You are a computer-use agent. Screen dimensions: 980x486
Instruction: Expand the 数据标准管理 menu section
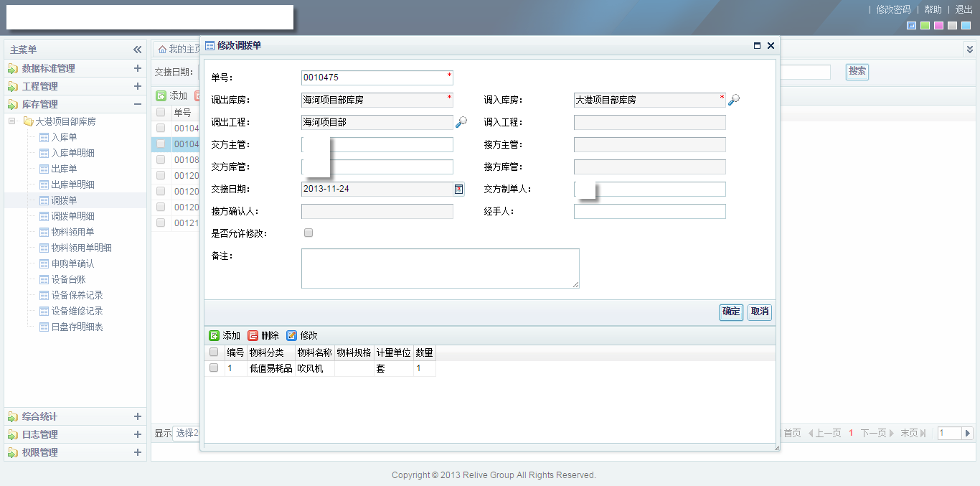137,68
